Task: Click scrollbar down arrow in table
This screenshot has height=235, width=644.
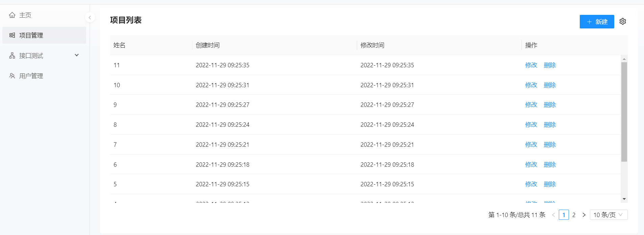Action: [x=624, y=199]
